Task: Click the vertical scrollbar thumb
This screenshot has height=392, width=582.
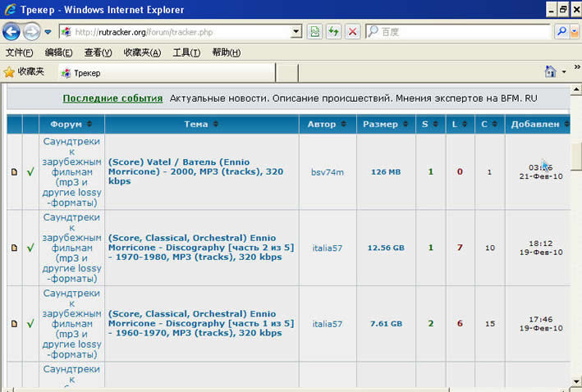Action: click(576, 155)
